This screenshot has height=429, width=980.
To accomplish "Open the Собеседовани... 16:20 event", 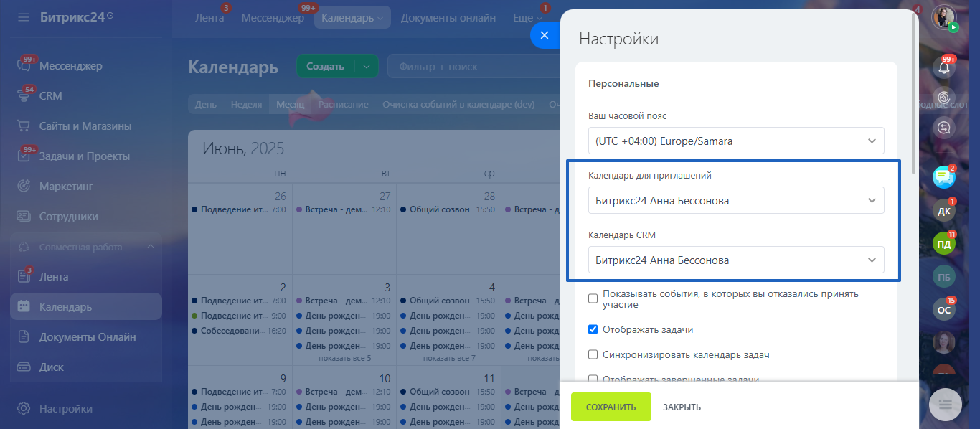I will pos(240,331).
